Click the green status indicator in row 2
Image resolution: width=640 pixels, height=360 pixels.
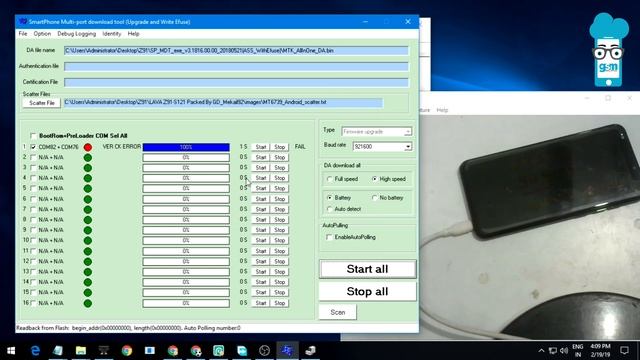[x=88, y=158]
